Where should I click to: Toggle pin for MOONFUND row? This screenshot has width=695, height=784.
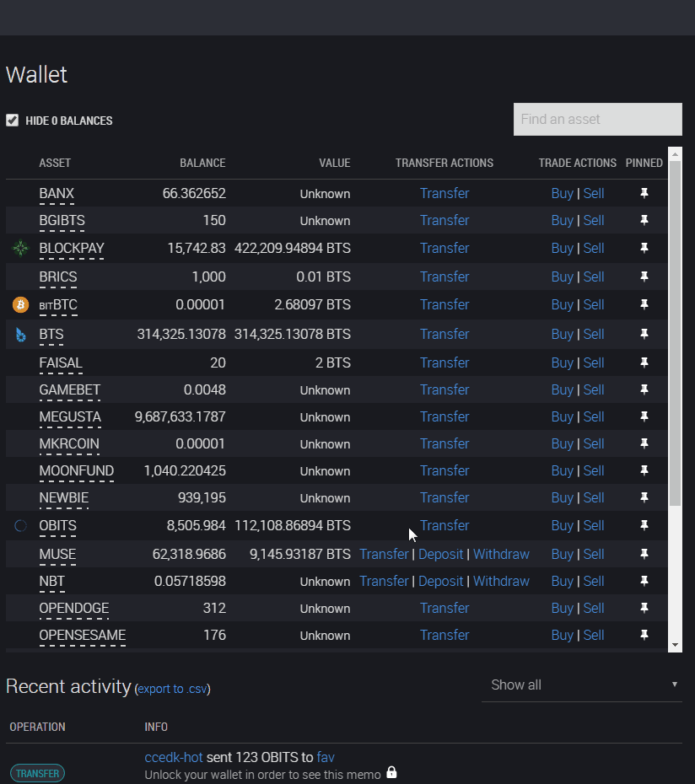(644, 470)
